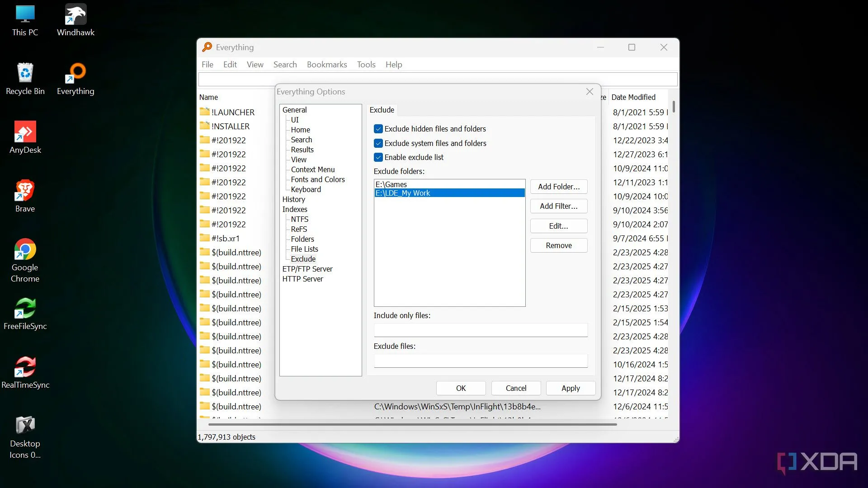Screen dimensions: 868x488
Task: Open the View menu
Action: 255,65
